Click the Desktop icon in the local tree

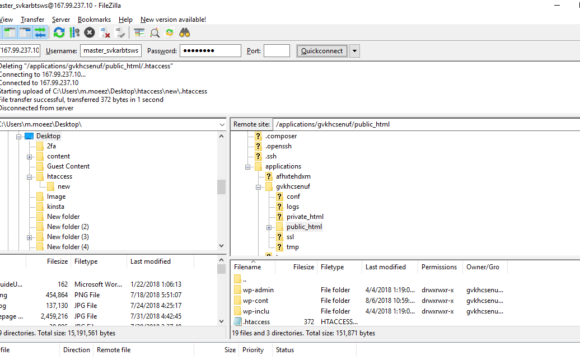point(29,136)
